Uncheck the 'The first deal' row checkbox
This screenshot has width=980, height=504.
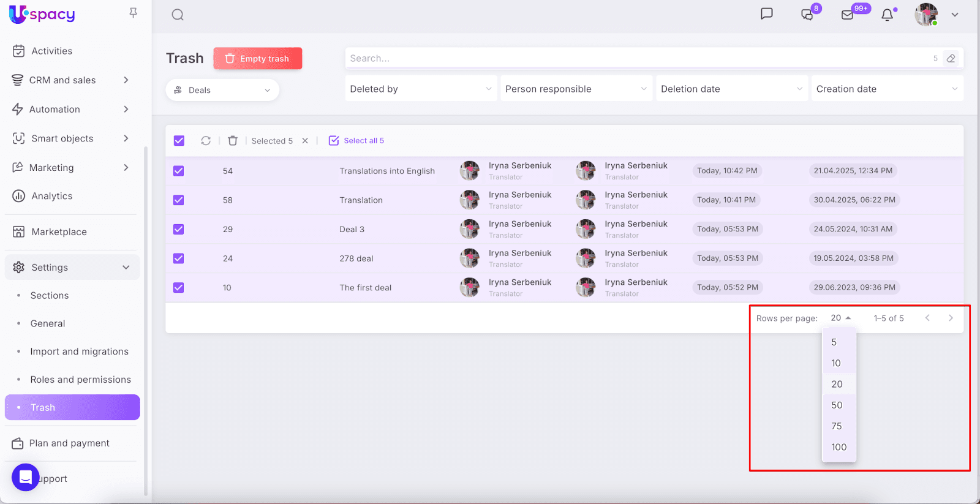pos(179,288)
